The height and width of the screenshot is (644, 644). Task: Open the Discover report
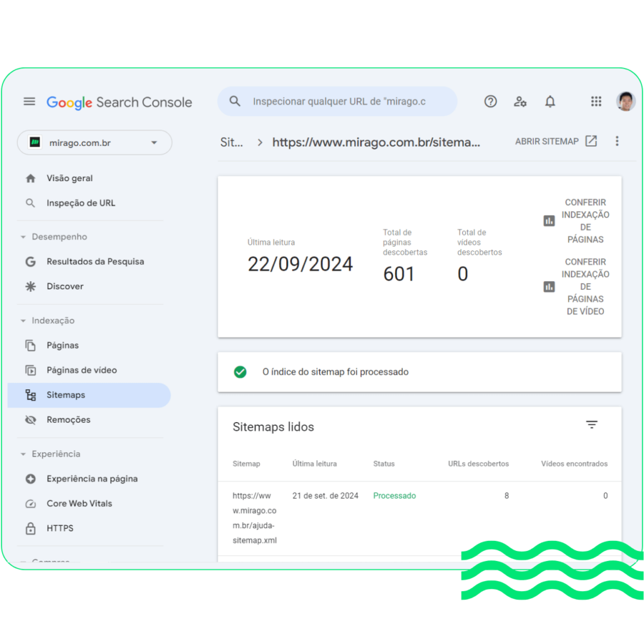[x=65, y=286]
